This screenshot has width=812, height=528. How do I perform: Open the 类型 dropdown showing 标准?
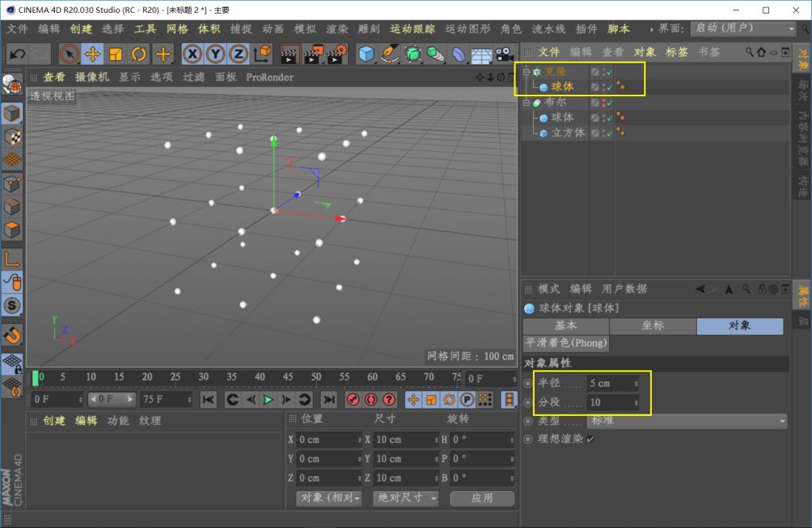point(686,420)
